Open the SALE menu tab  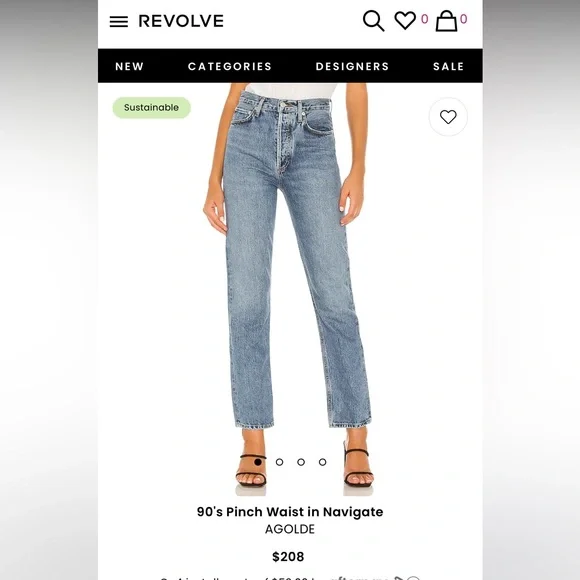click(x=448, y=66)
